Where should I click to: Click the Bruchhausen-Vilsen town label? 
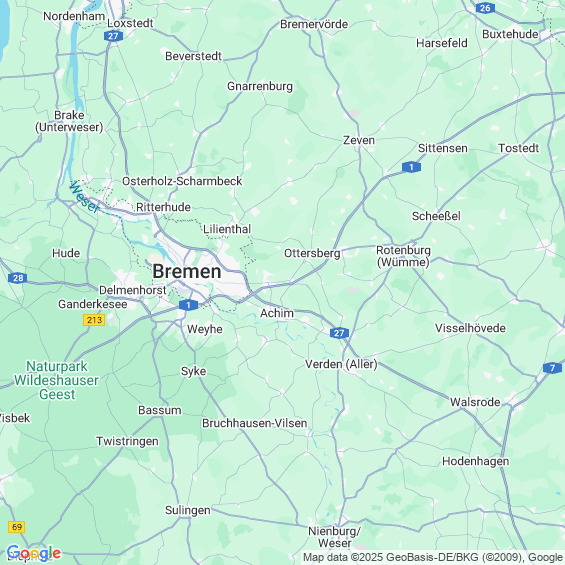(254, 423)
